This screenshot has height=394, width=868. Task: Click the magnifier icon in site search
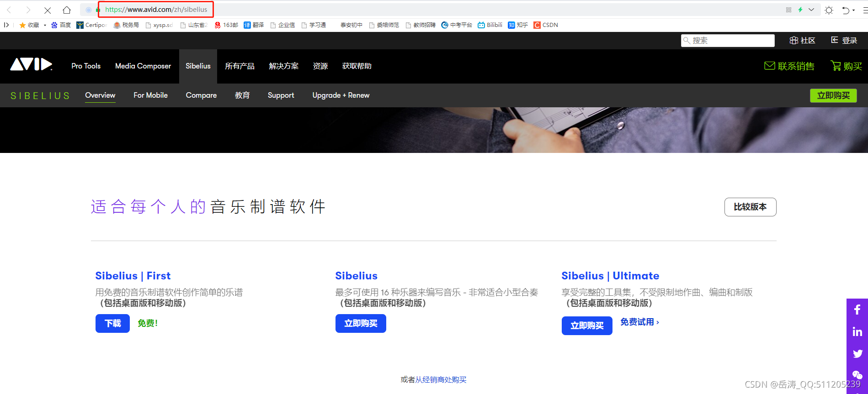pyautogui.click(x=687, y=41)
